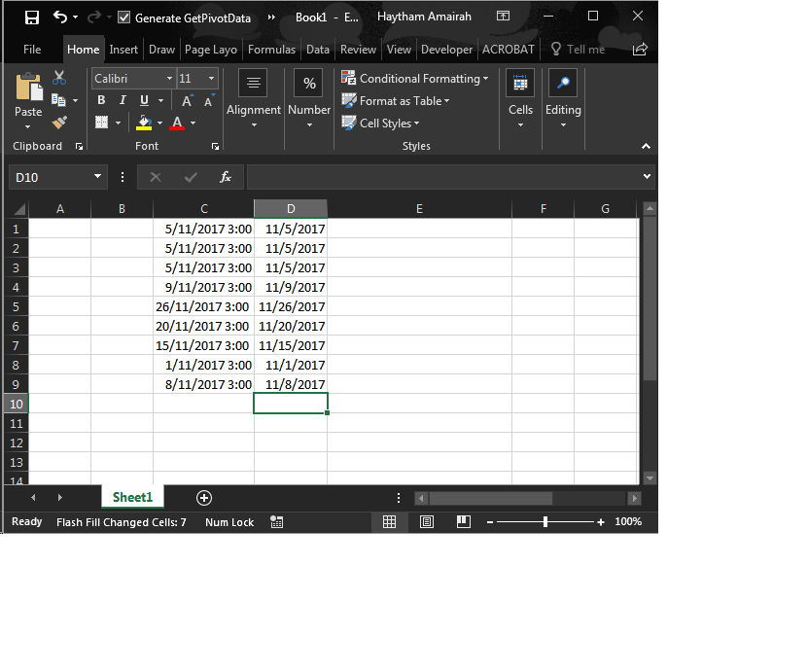Screen dimensions: 808x672
Task: Click the 100% zoom level
Action: (628, 521)
